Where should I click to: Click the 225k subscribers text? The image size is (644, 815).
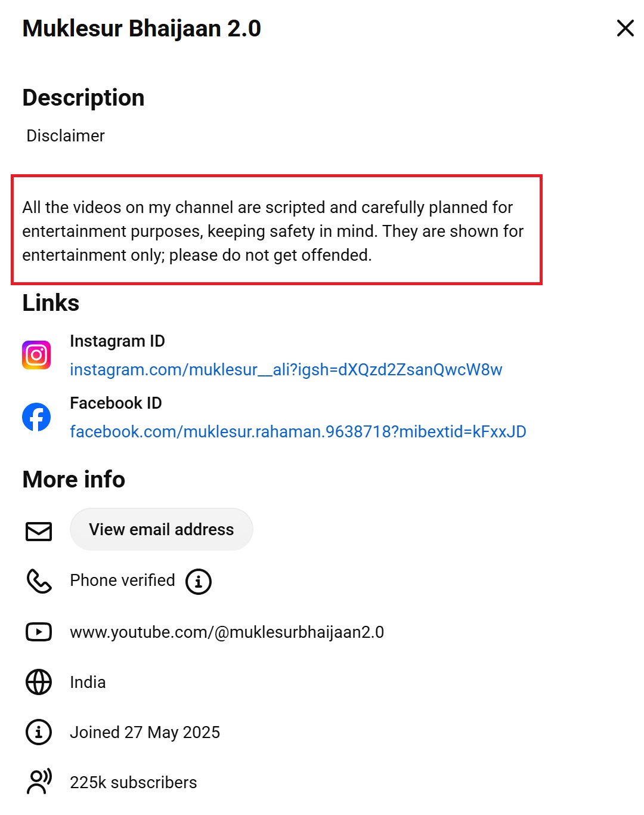coord(133,782)
